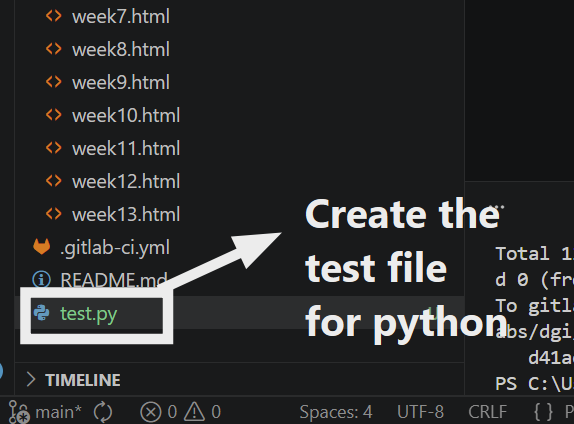Select week9.html HTML icon
The height and width of the screenshot is (424, 574).
tap(53, 82)
